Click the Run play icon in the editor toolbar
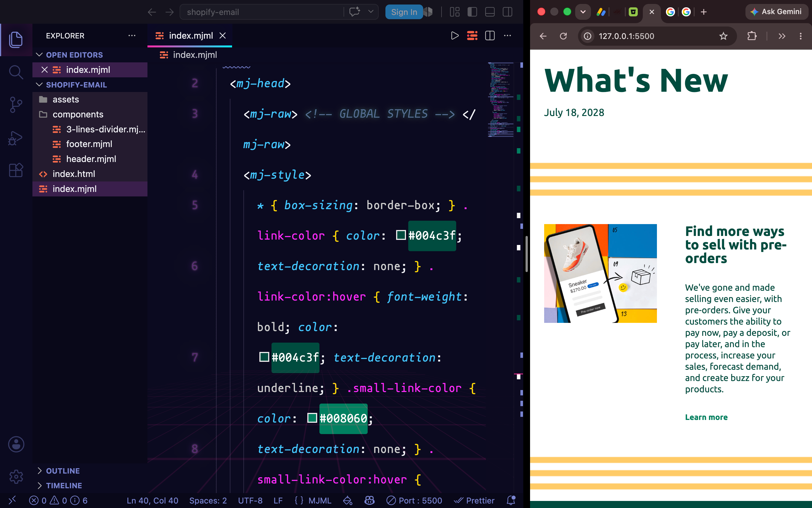812x508 pixels. click(455, 36)
